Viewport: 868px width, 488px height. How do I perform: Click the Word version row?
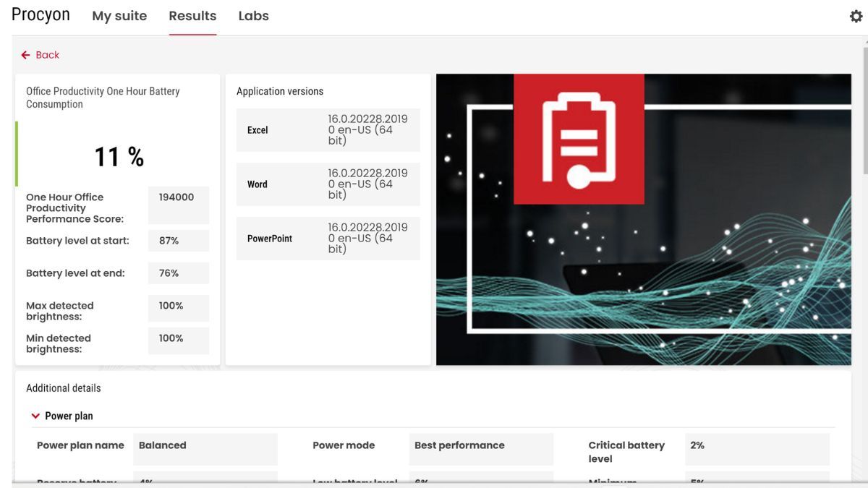tap(328, 184)
